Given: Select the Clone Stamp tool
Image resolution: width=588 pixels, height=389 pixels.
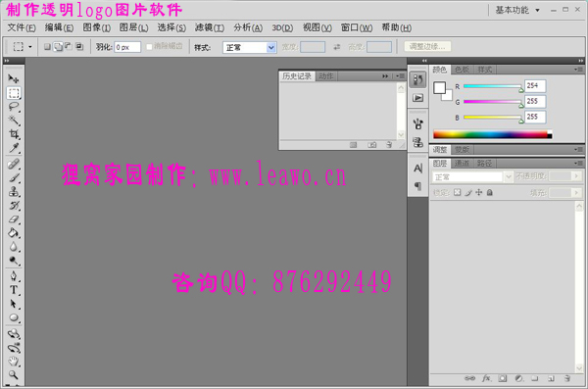Looking at the screenshot, I should coord(14,191).
